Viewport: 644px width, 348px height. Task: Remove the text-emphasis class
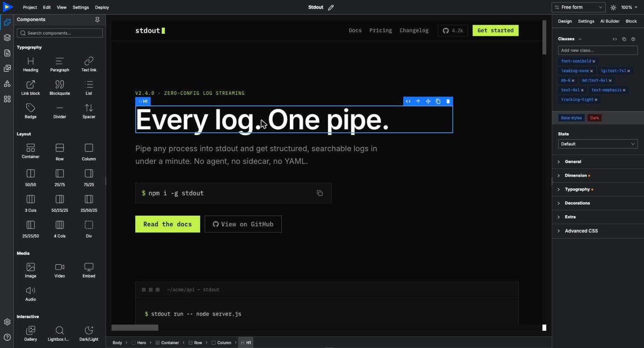(624, 90)
